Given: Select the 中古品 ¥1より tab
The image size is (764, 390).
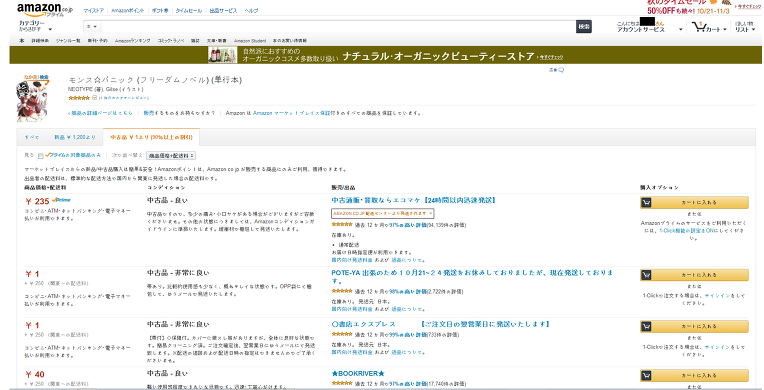Looking at the screenshot, I should pos(151,137).
